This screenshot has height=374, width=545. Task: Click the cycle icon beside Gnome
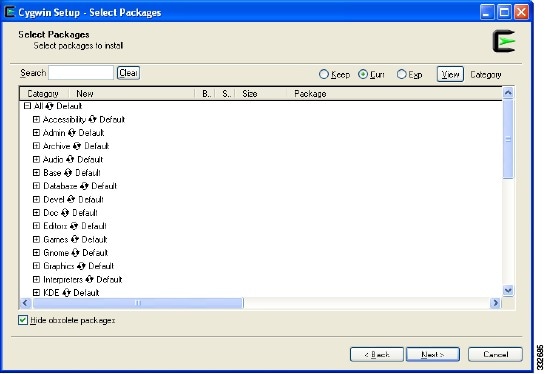coord(75,253)
